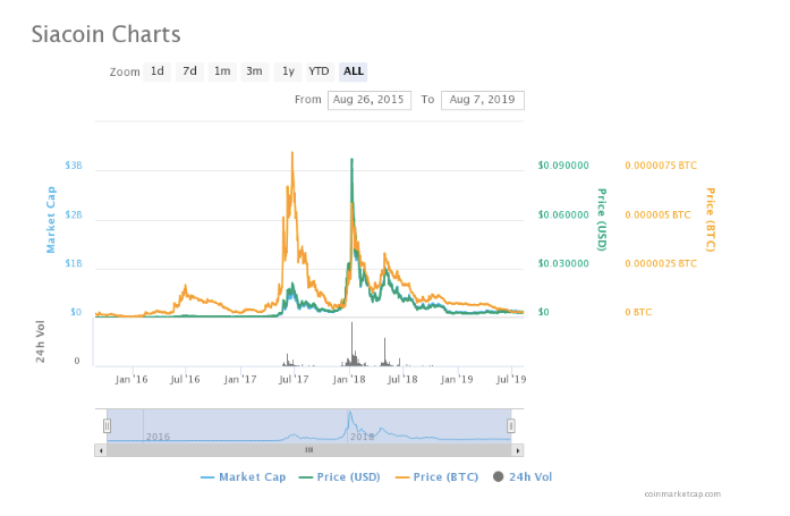
Task: Toggle Price (BTC) series in legend
Action: pyautogui.click(x=437, y=477)
